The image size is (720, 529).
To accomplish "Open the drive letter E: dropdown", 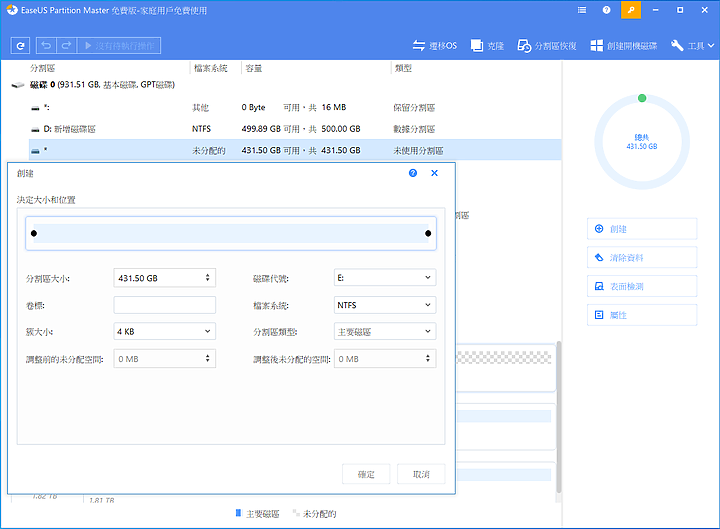I will tap(385, 278).
